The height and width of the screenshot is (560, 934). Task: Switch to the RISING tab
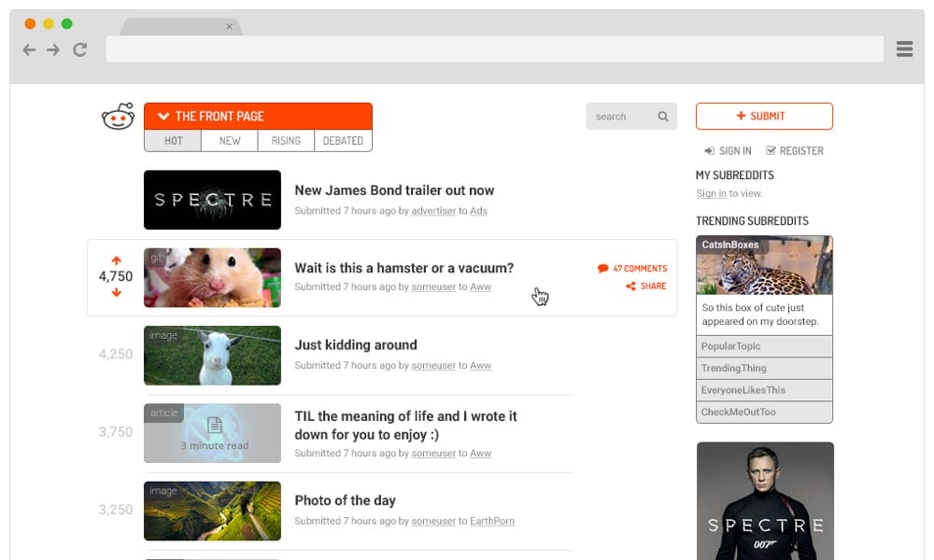286,140
